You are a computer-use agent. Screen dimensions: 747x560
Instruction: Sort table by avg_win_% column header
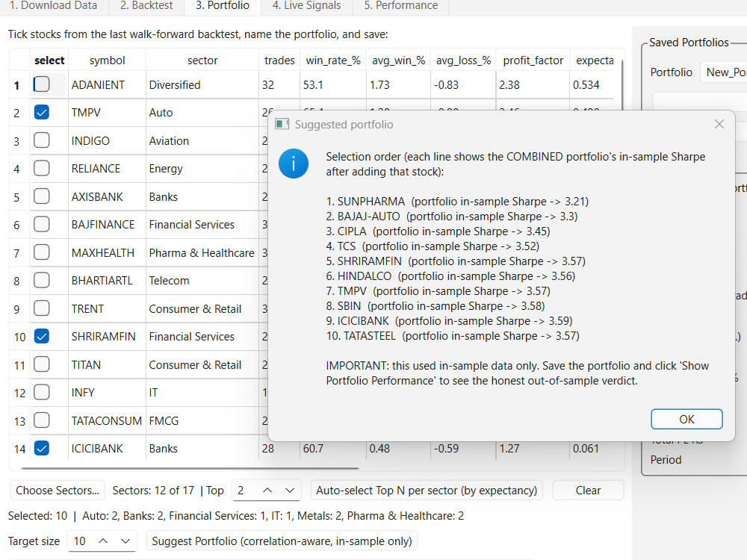tap(398, 60)
